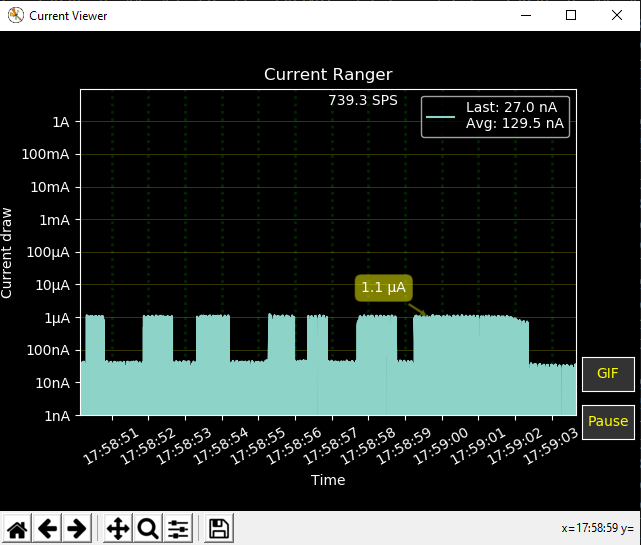Click the 10nA y-axis tick label
641x545 pixels.
coord(53,383)
